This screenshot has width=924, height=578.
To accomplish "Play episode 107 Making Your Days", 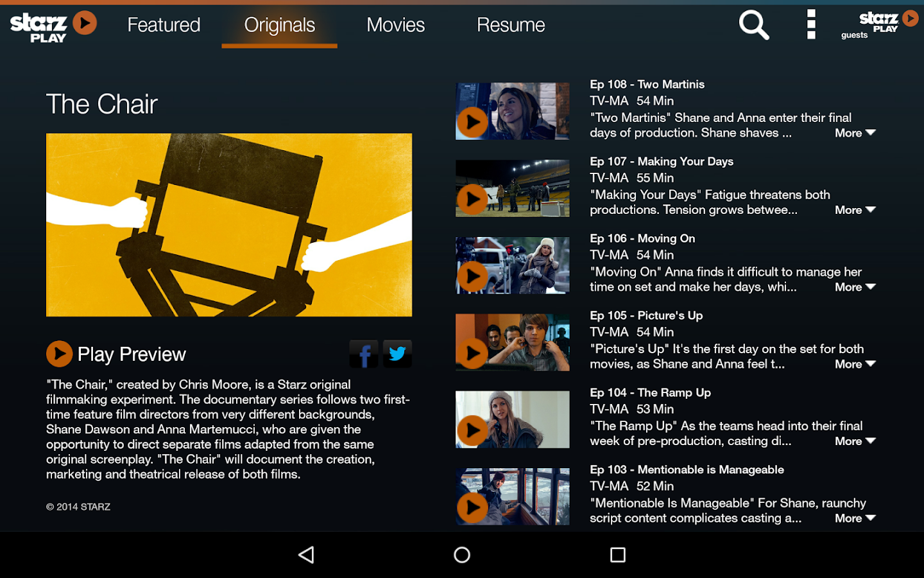I will pyautogui.click(x=473, y=199).
